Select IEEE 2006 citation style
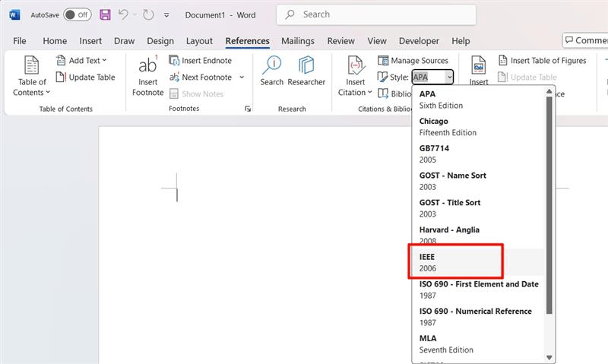 pos(478,262)
